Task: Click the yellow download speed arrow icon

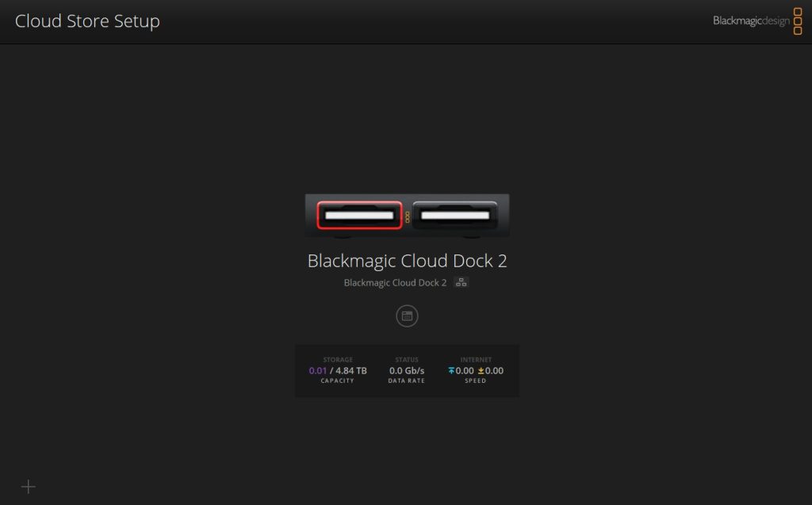Action: tap(481, 371)
